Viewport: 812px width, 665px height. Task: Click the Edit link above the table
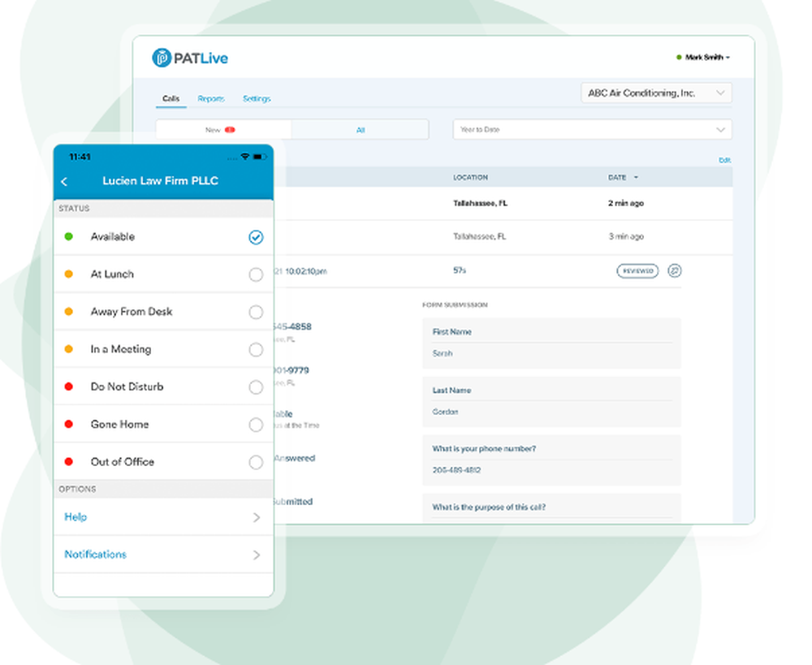pyautogui.click(x=724, y=160)
